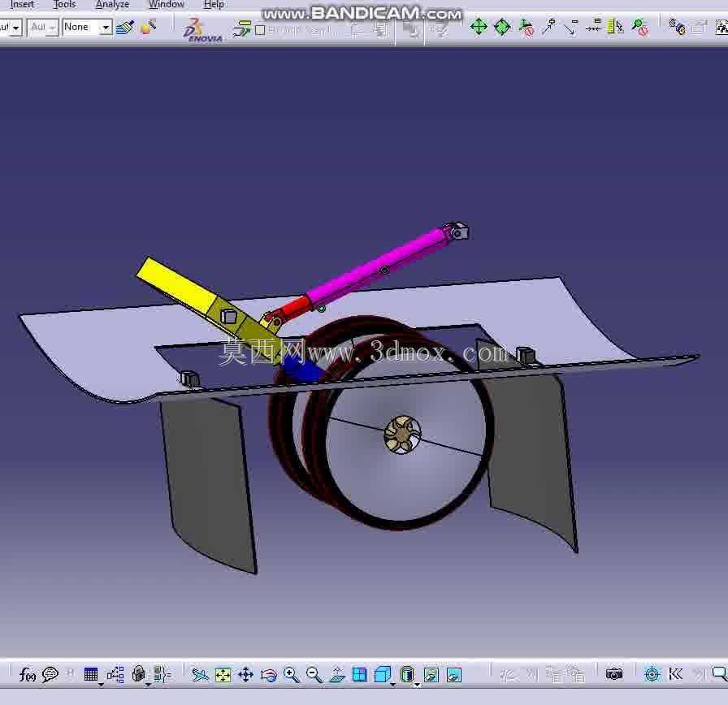This screenshot has width=728, height=705.
Task: Select the wheel hub center
Action: click(x=402, y=435)
